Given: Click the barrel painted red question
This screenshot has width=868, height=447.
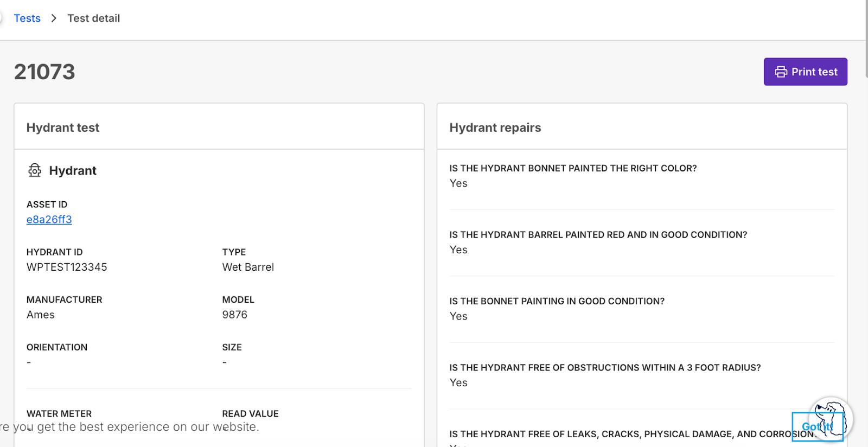Looking at the screenshot, I should (x=598, y=235).
